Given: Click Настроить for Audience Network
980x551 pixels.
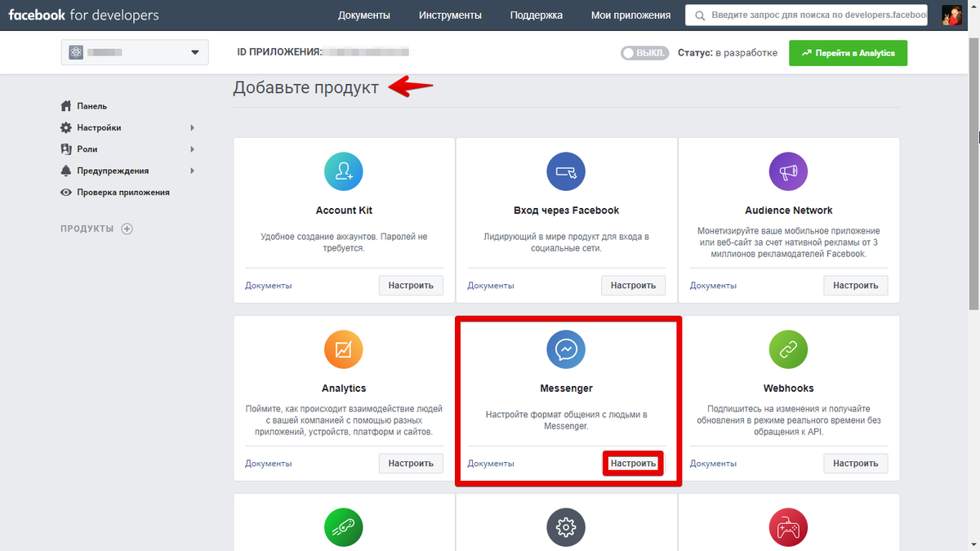Looking at the screenshot, I should click(855, 286).
